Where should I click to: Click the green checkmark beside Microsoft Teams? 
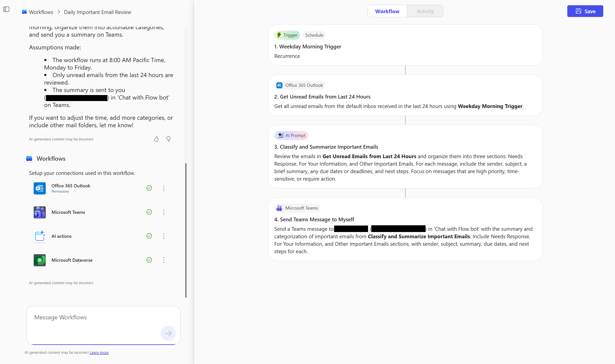[149, 212]
